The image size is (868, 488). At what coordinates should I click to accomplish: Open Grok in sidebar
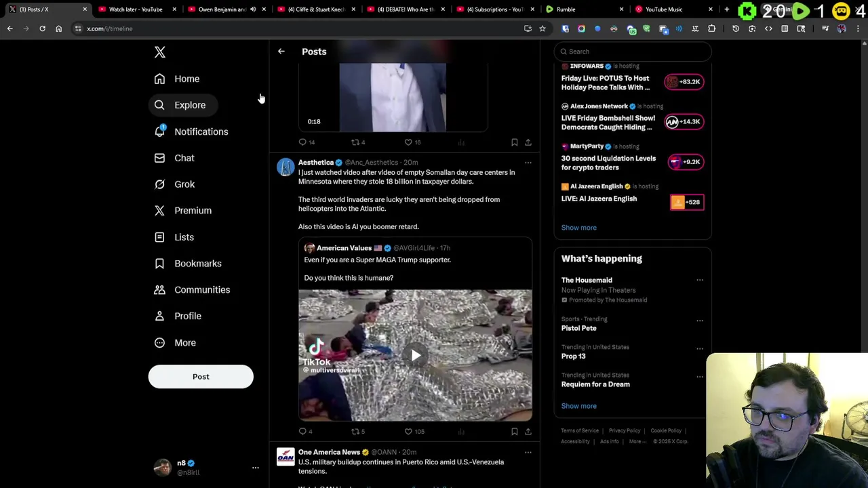174,184
